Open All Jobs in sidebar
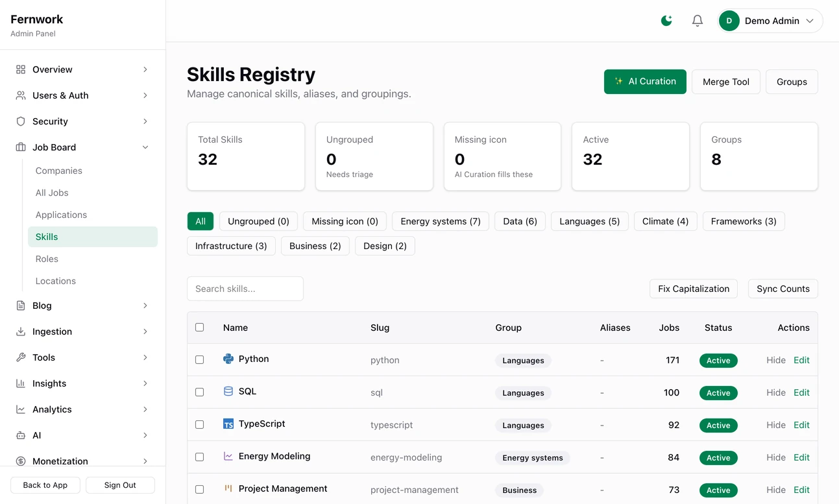 pyautogui.click(x=52, y=193)
